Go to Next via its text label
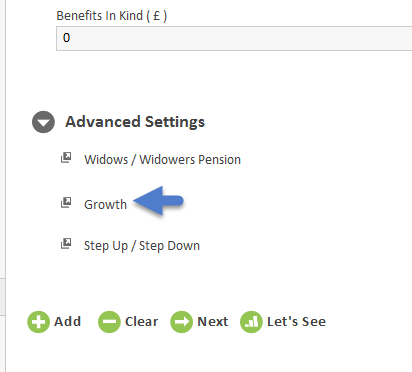Image resolution: width=412 pixels, height=372 pixels. [213, 322]
